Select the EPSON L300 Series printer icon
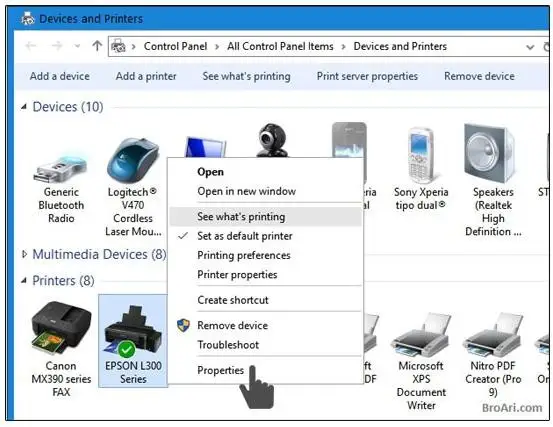Viewport: 553px width, 427px height. (133, 331)
